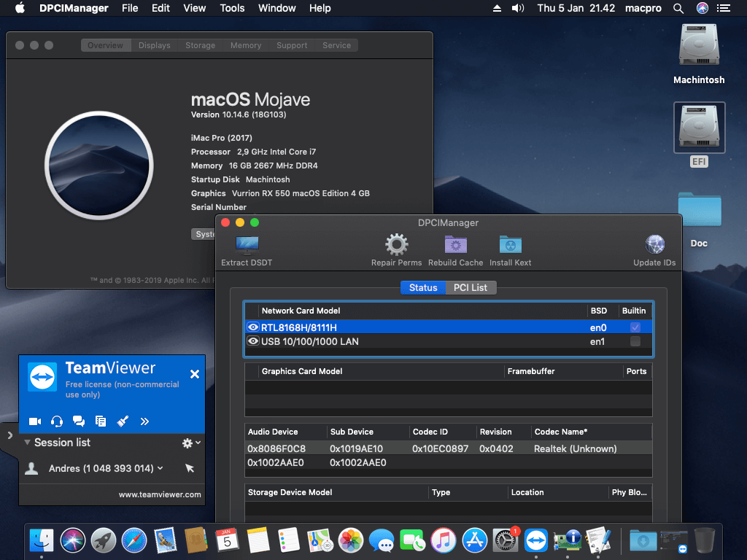Click the TeamViewer whiteboard brush icon
This screenshot has height=560, width=747.
[123, 421]
